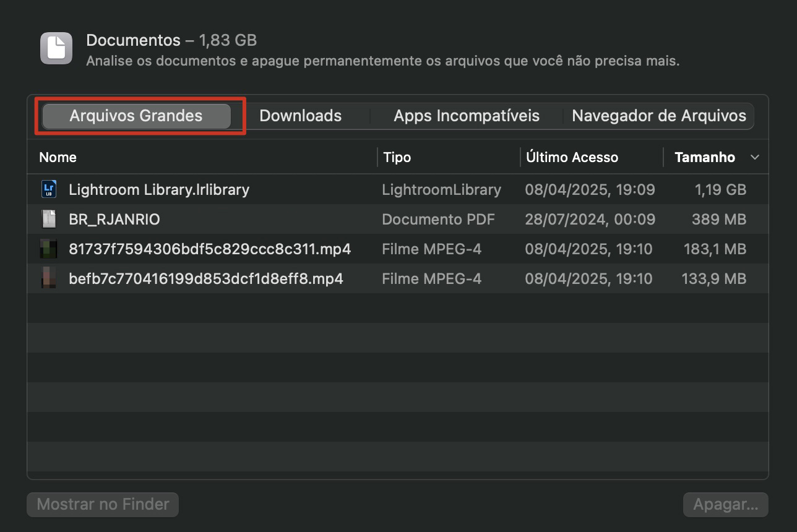This screenshot has width=797, height=532.
Task: Select the BR_RJANRIO file name
Action: point(114,219)
